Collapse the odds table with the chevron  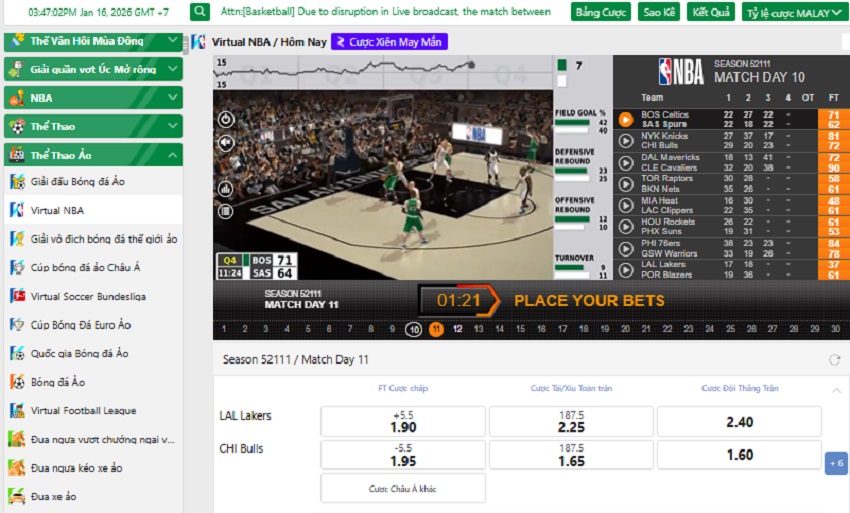pos(836,390)
